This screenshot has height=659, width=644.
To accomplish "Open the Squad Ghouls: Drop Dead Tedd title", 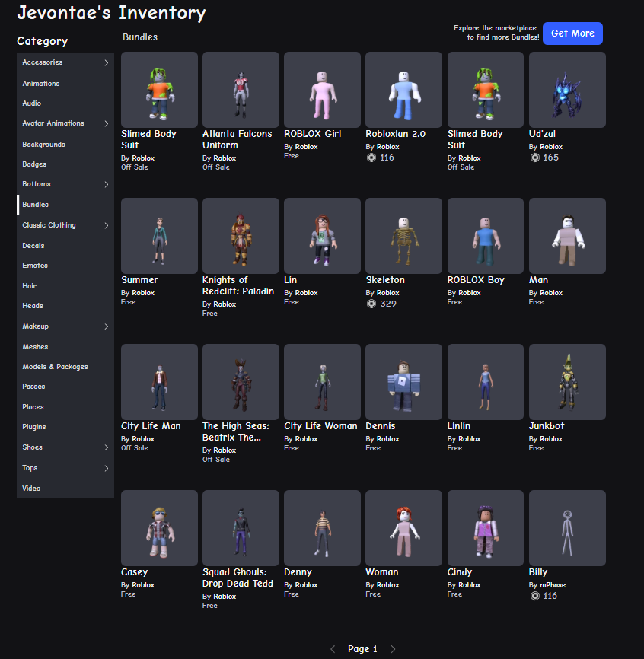I will click(x=238, y=578).
